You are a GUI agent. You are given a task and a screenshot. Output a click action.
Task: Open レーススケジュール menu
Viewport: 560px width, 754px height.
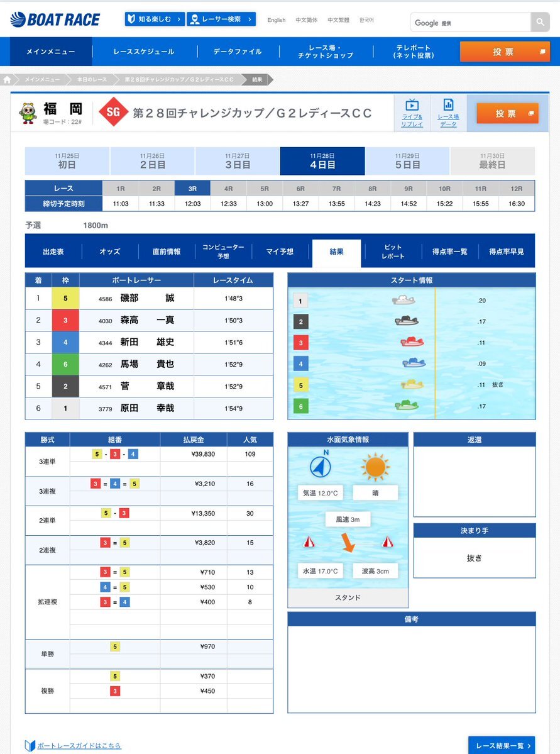pyautogui.click(x=144, y=52)
